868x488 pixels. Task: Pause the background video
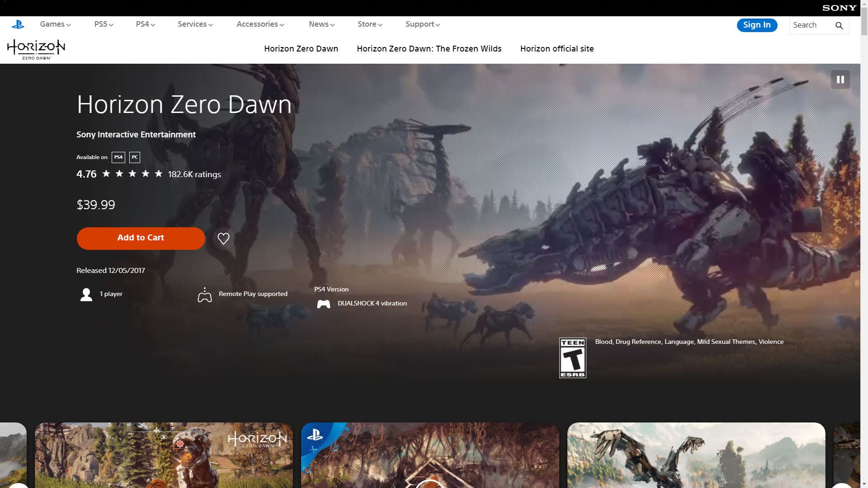[840, 80]
